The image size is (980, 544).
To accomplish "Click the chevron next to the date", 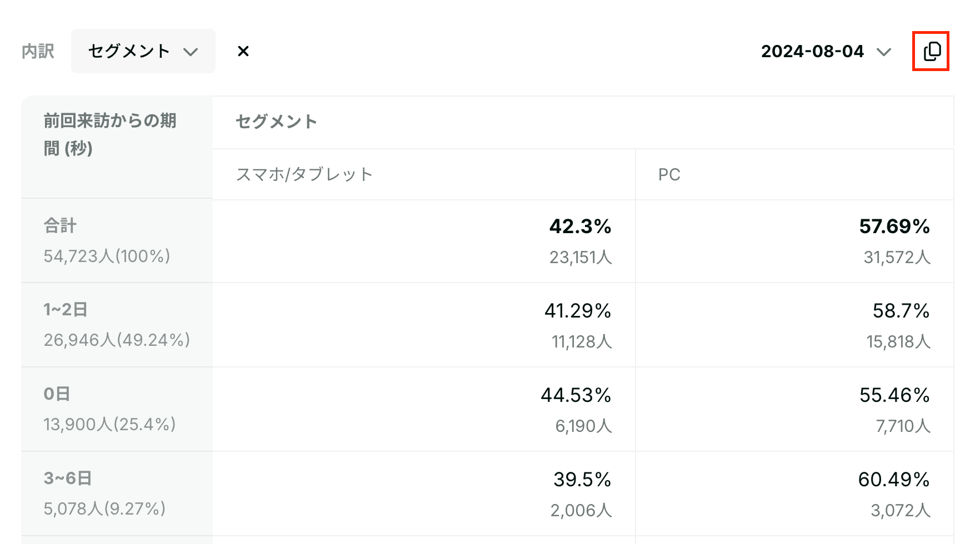I will pyautogui.click(x=883, y=52).
